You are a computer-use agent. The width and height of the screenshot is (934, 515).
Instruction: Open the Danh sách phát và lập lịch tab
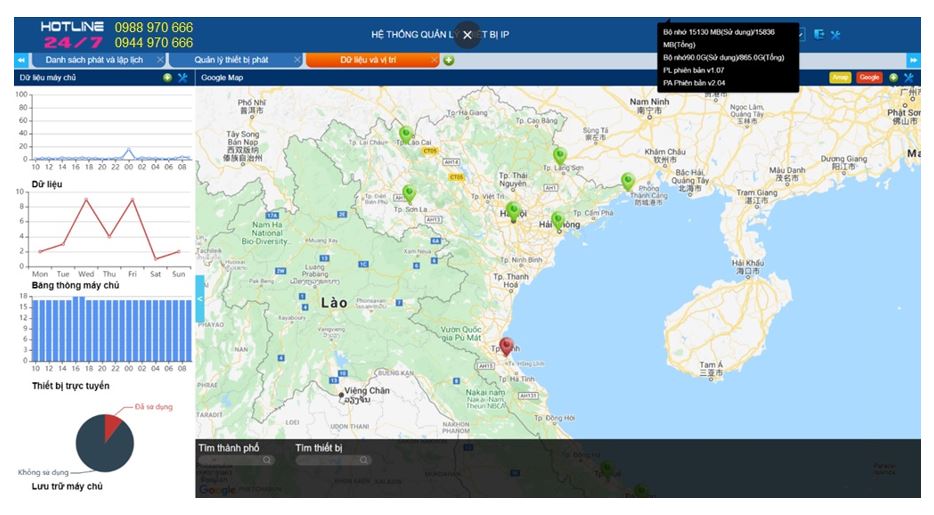pyautogui.click(x=94, y=60)
